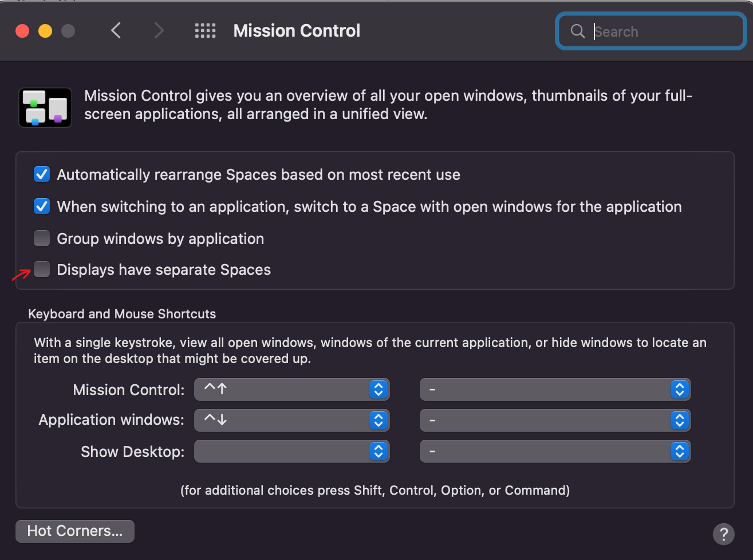Screen dimensions: 753x560
Task: Open Show Desktop keyboard shortcut dropdown
Action: [292, 451]
